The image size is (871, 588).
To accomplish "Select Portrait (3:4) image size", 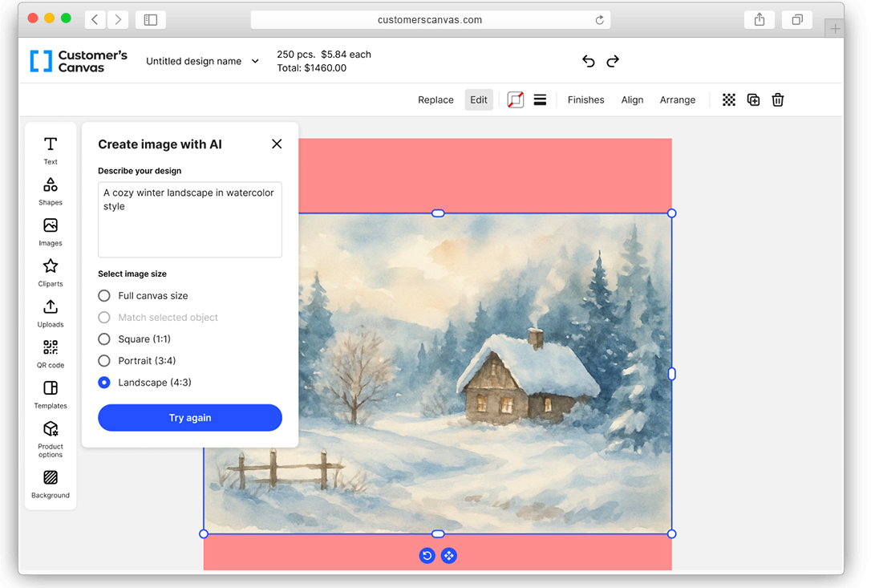I will click(x=136, y=361).
